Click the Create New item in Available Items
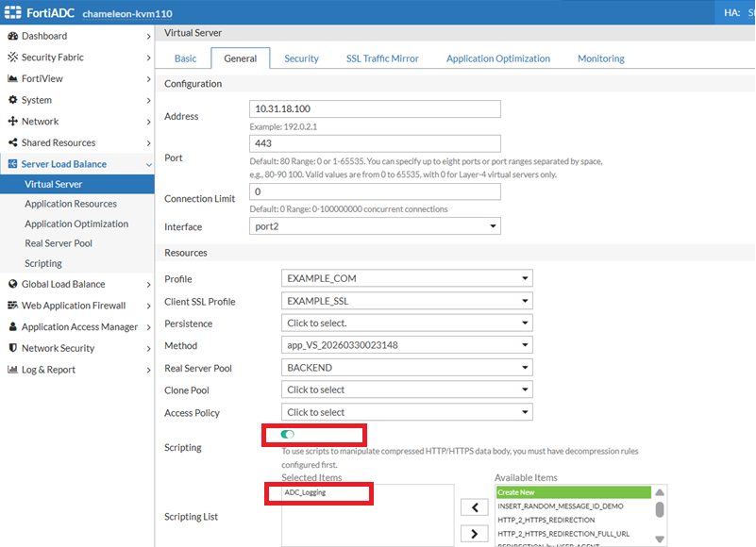The height and width of the screenshot is (547, 756). 574,492
